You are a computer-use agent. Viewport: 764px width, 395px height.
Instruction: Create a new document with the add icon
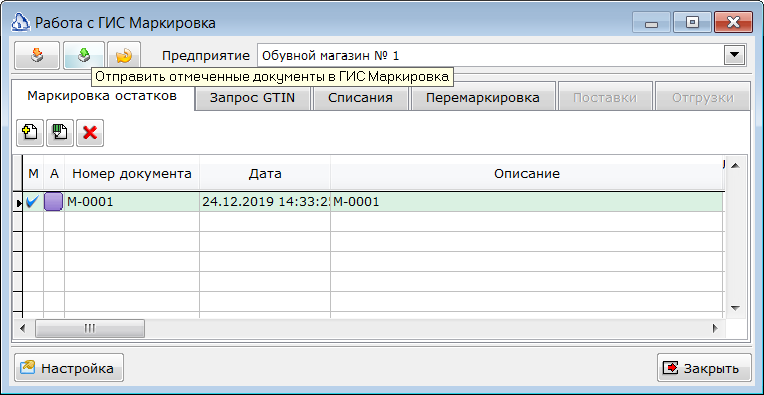30,132
